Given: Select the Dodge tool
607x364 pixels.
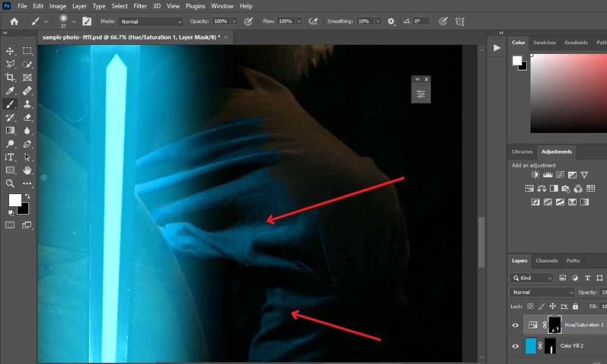Looking at the screenshot, I should pyautogui.click(x=10, y=144).
